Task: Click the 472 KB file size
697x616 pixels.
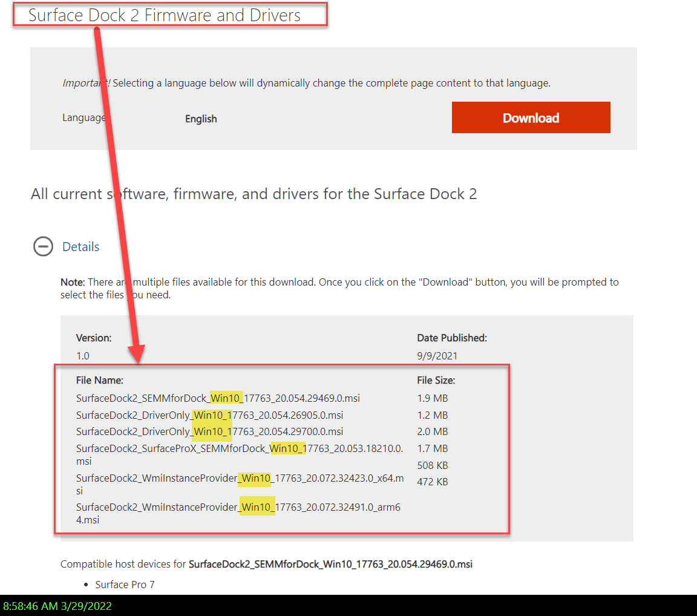Action: coord(432,481)
